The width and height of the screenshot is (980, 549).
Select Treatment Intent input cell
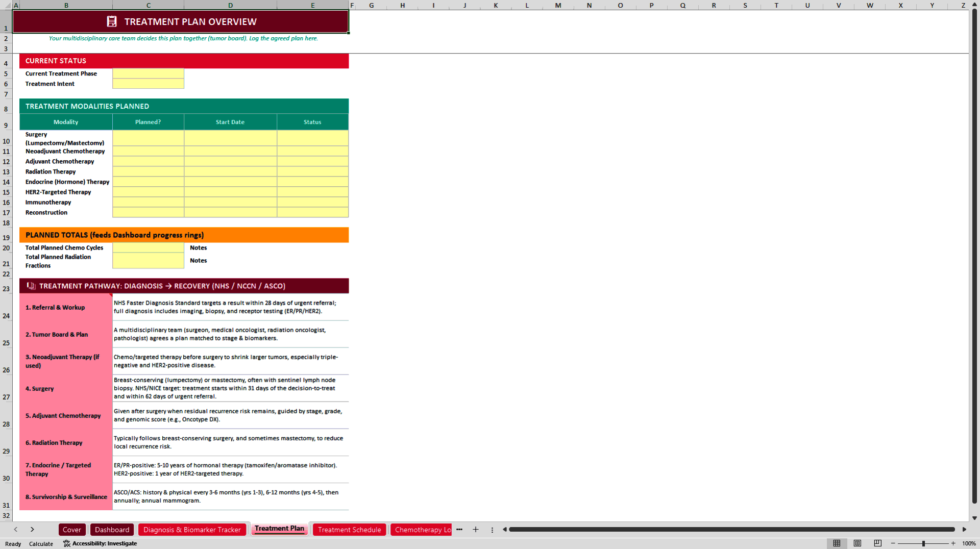click(x=148, y=84)
